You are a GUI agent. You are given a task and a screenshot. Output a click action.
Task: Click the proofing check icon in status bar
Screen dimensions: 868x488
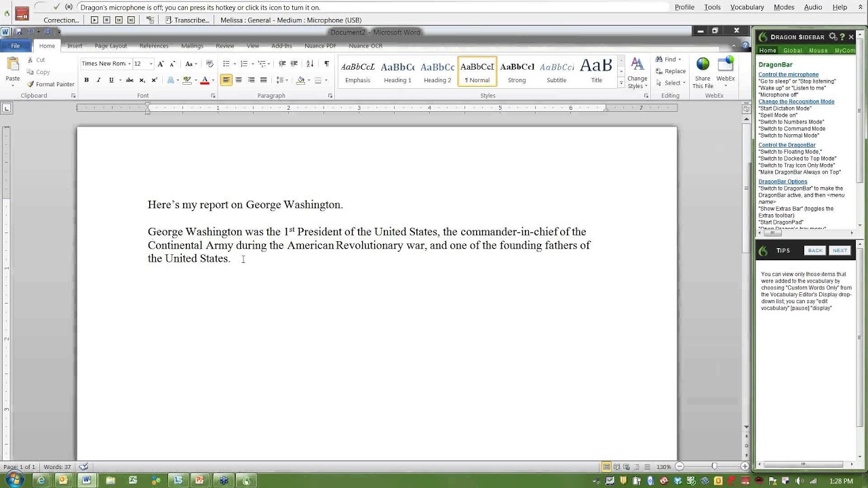(83, 466)
